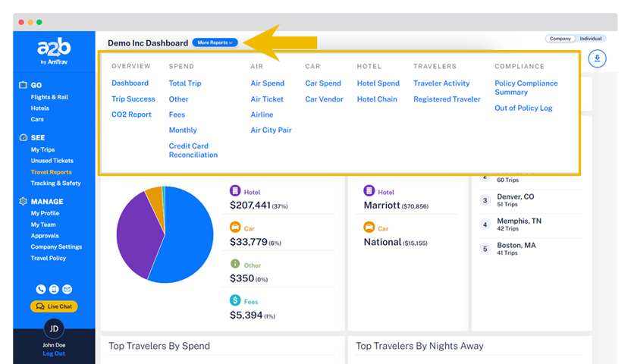Click the phone contact icon in sidebar
This screenshot has height=364, width=631.
41,289
